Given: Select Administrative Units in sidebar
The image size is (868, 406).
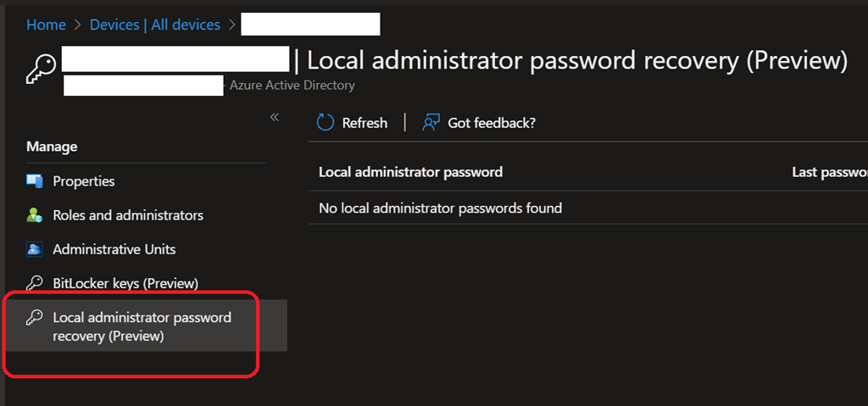Looking at the screenshot, I should pyautogui.click(x=114, y=249).
